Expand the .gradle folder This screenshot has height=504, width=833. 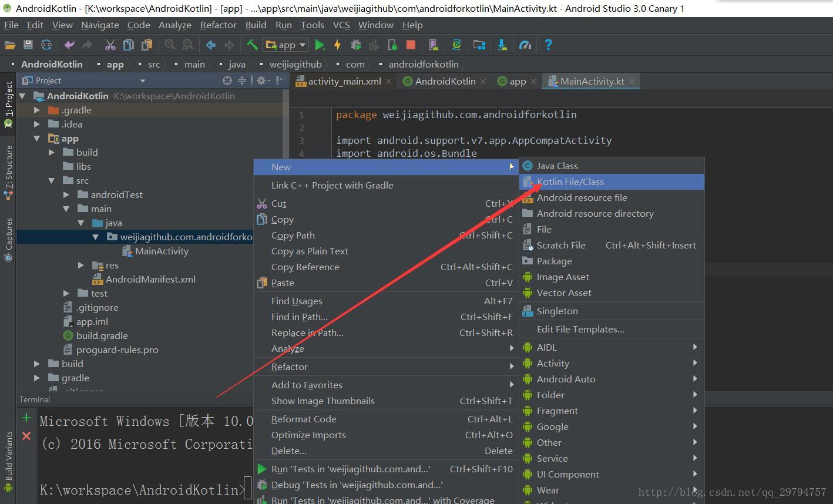37,110
